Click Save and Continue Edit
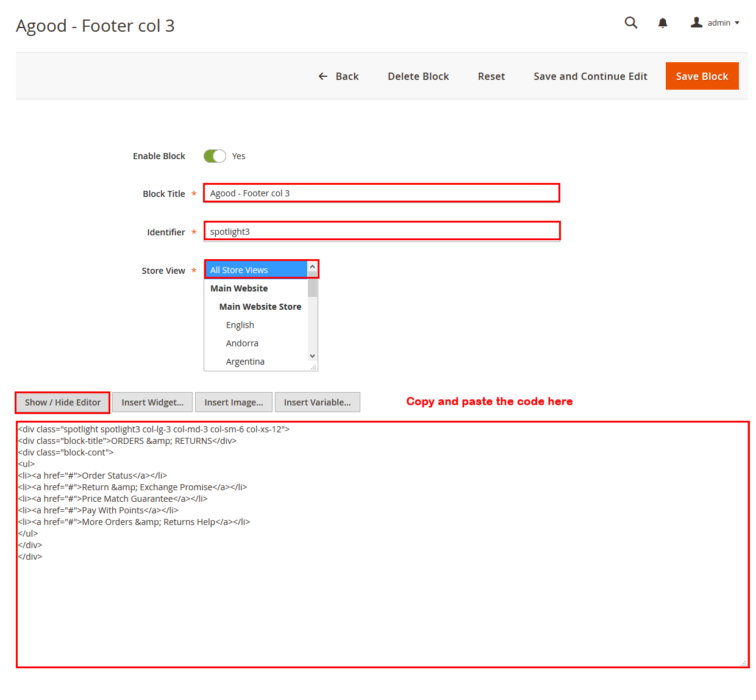 click(x=590, y=76)
